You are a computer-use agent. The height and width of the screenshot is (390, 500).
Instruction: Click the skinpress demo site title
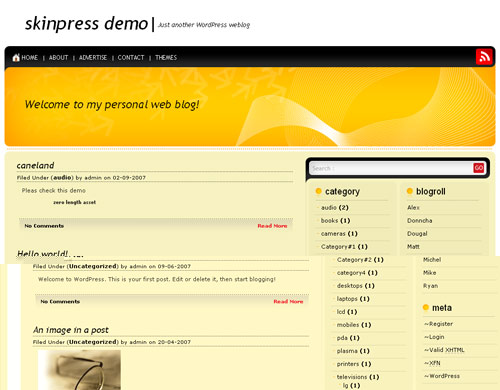86,24
